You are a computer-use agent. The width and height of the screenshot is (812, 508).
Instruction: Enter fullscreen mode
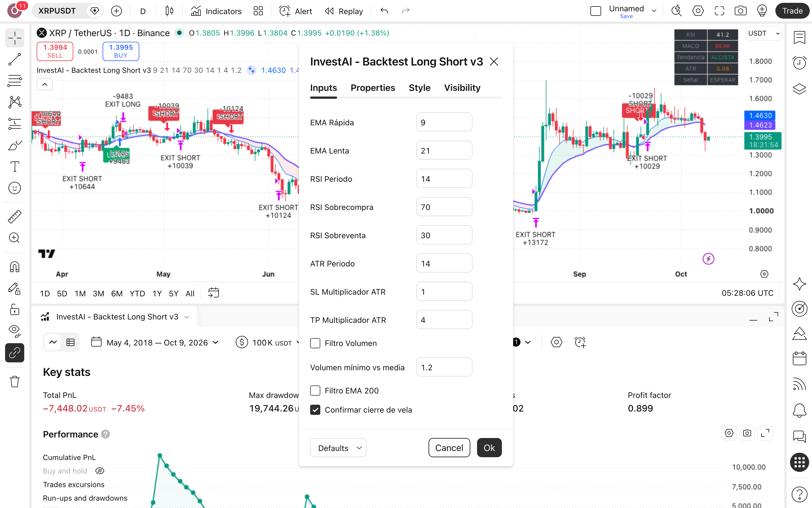pyautogui.click(x=719, y=11)
